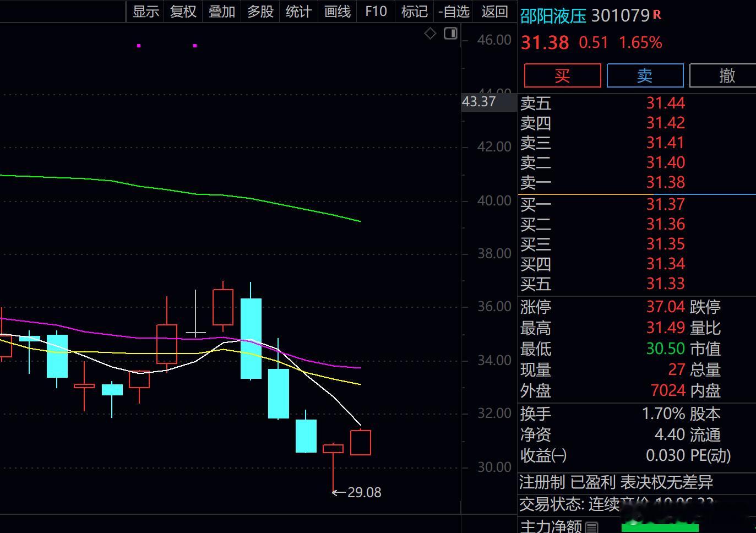Select the 买二 price 31.36

click(665, 224)
